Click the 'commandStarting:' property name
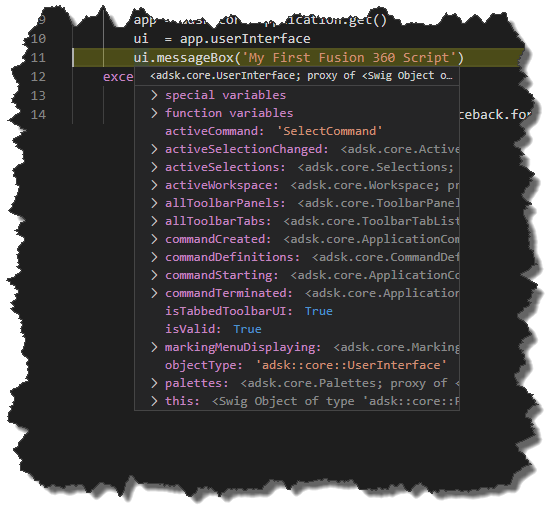The height and width of the screenshot is (520, 560). [x=221, y=275]
